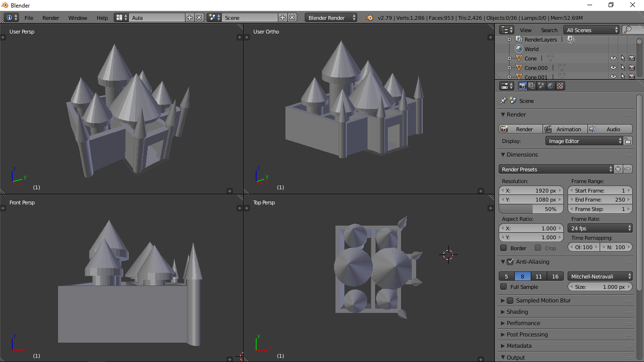Enable the Border checkbox

point(503,248)
